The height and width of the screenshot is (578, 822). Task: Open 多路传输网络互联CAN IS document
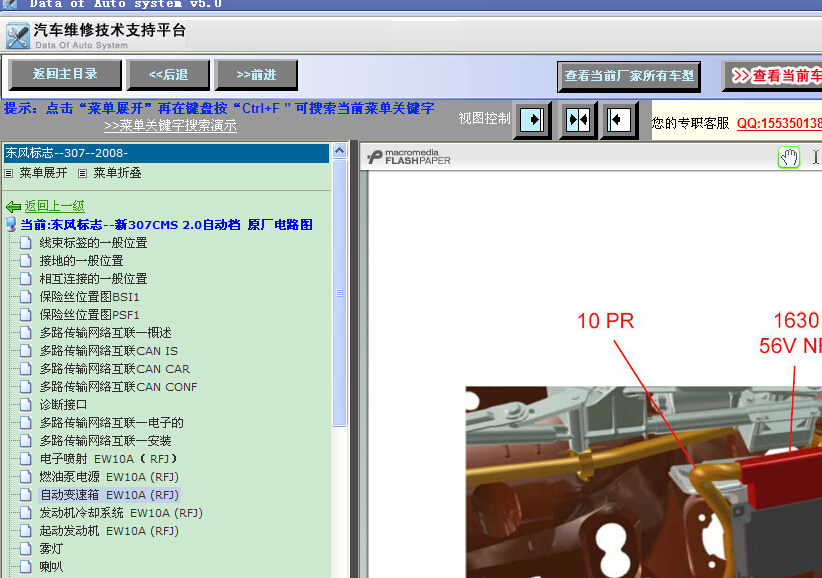(109, 351)
